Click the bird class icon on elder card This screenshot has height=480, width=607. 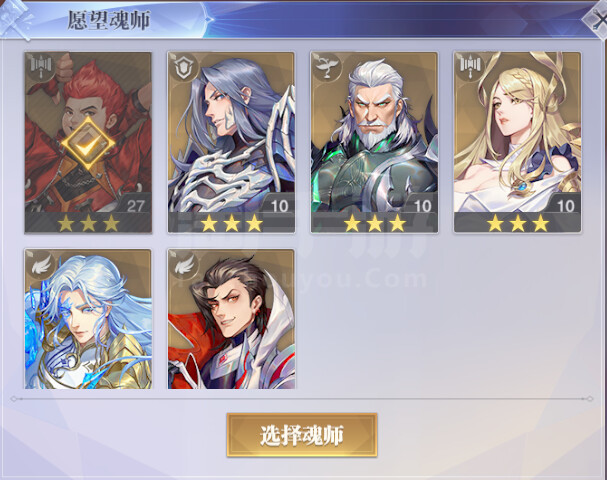(x=327, y=68)
